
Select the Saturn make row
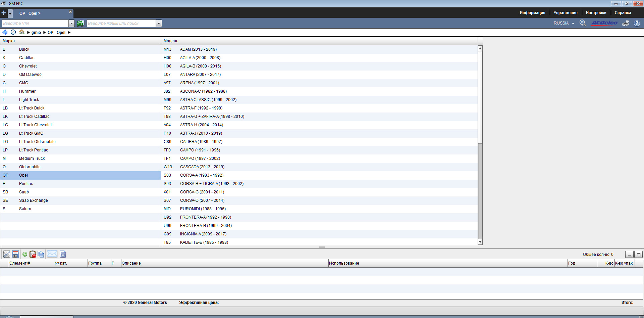click(80, 209)
